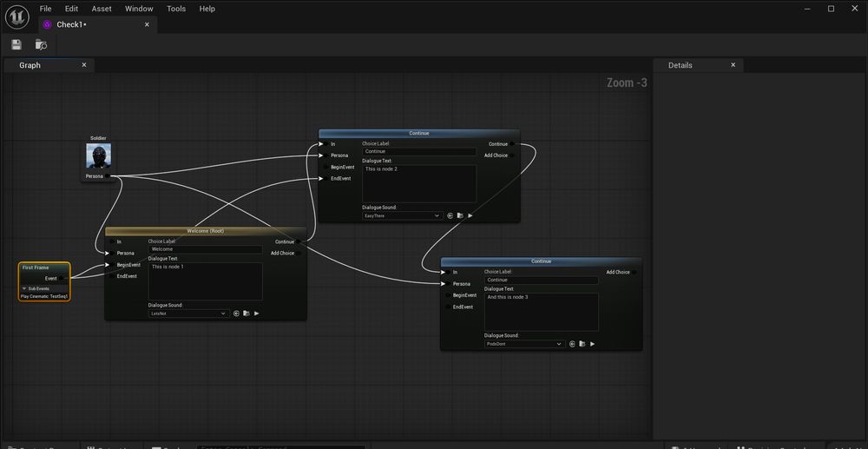Browse to LetsNot sound asset folder icon
The width and height of the screenshot is (868, 449).
pyautogui.click(x=247, y=314)
